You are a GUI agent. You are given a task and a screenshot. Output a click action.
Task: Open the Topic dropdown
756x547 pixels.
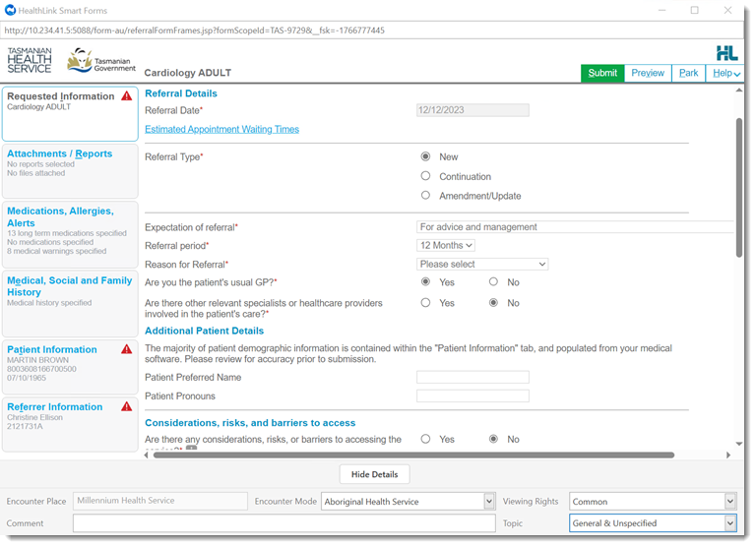coord(653,523)
